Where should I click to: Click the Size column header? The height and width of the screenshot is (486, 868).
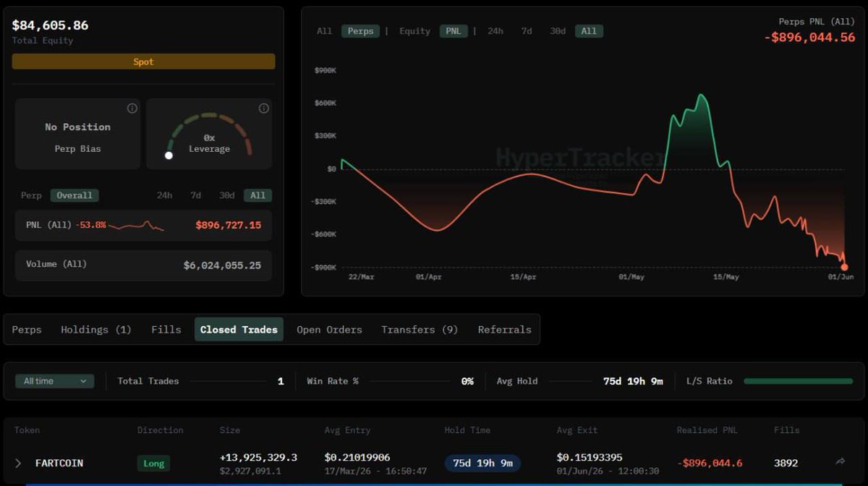[x=229, y=430]
